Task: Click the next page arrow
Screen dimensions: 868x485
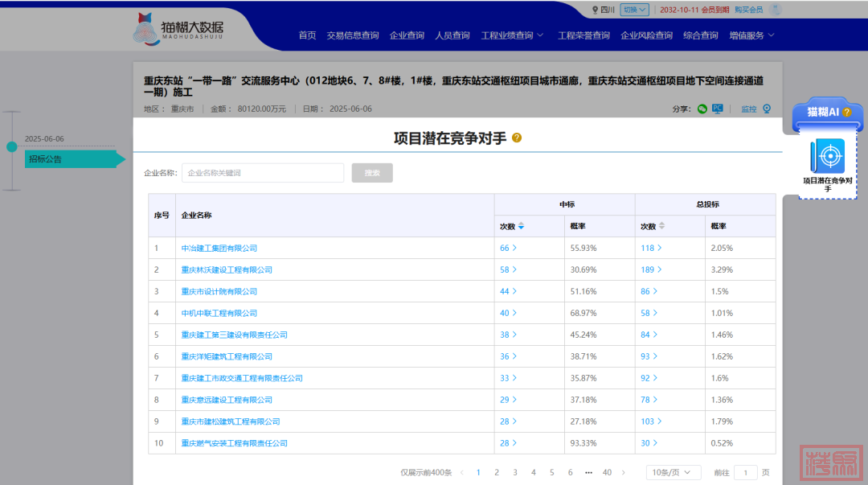Action: coord(624,472)
